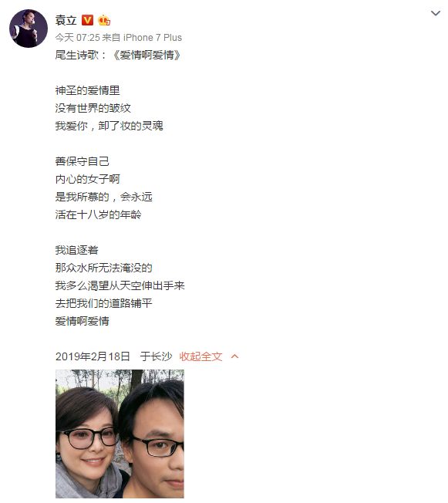Screen dimensions: 448x503
Task: Click the line 善保守自己
Action: (x=82, y=161)
